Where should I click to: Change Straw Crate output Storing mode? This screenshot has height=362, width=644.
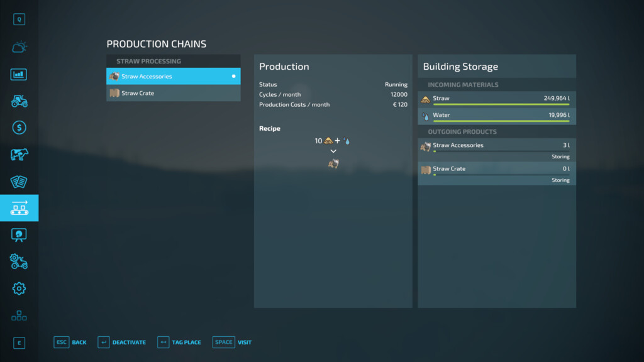[560, 180]
